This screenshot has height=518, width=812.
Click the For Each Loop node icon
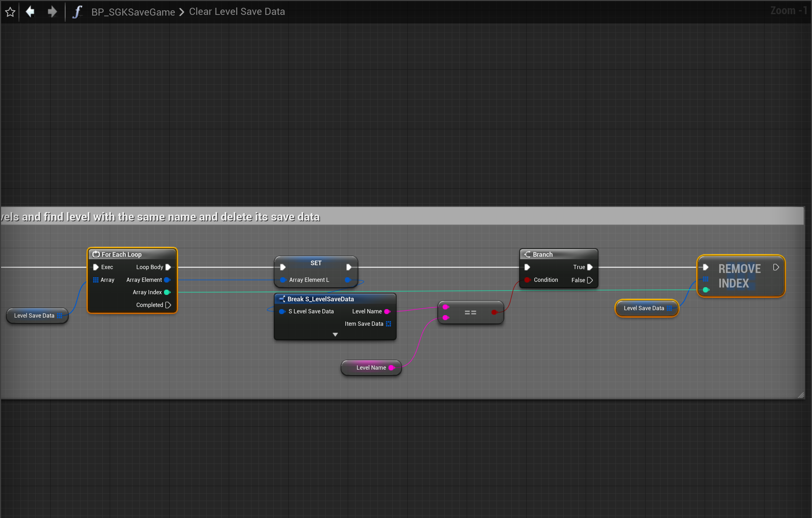coord(96,254)
